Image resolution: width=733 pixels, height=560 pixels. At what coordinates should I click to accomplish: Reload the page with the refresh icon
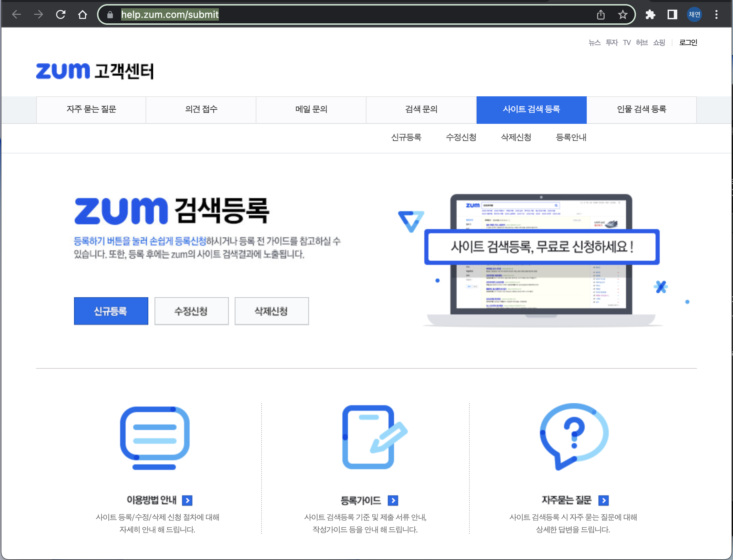tap(61, 14)
